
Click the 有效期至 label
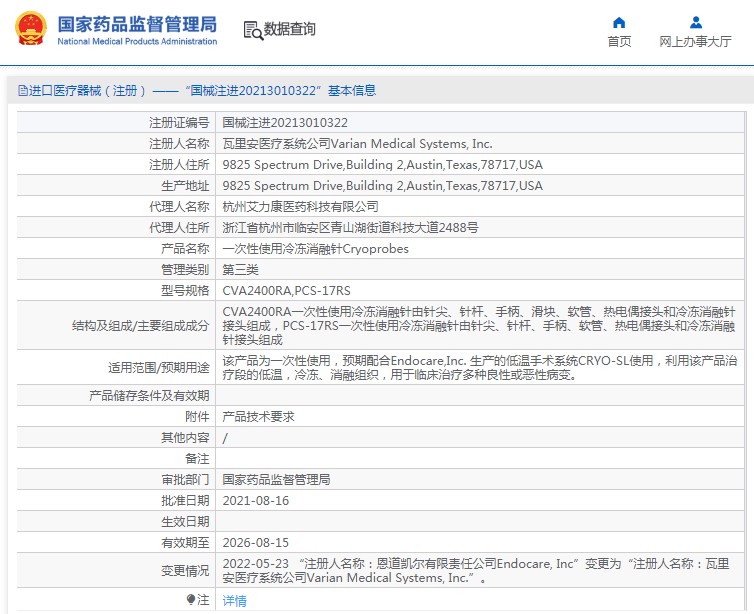coord(185,542)
